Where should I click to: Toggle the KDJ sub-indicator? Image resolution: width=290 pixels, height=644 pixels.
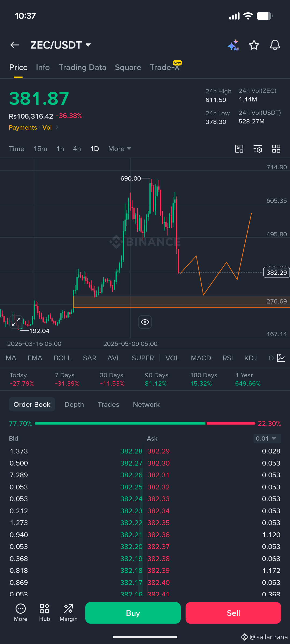[x=251, y=358]
